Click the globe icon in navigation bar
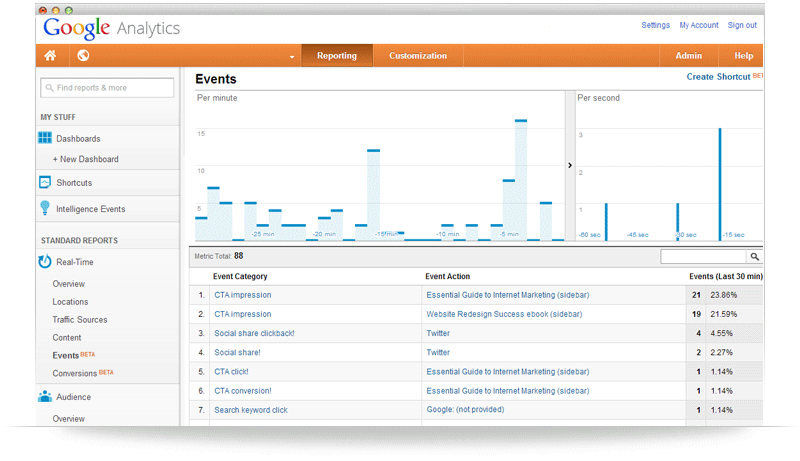This screenshot has width=800, height=461. pyautogui.click(x=83, y=55)
